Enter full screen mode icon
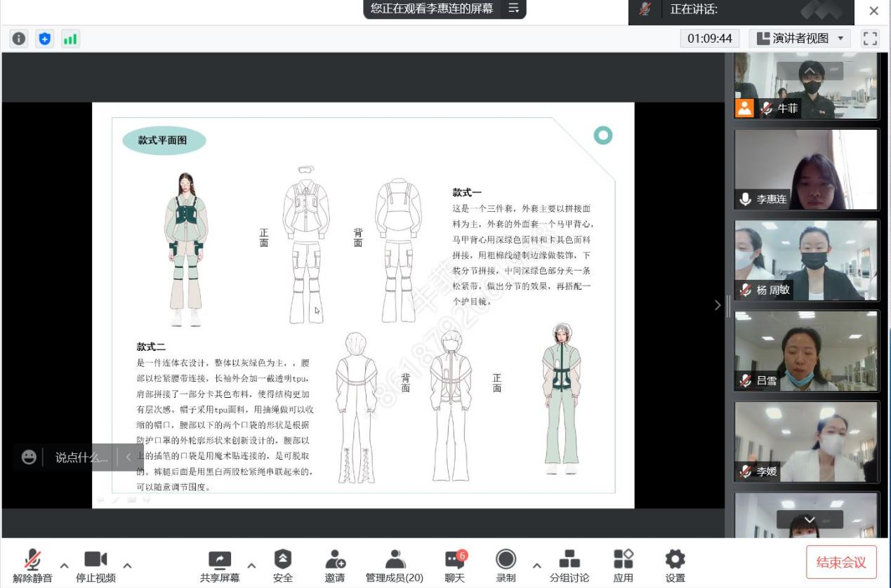891x588 pixels. tap(870, 39)
